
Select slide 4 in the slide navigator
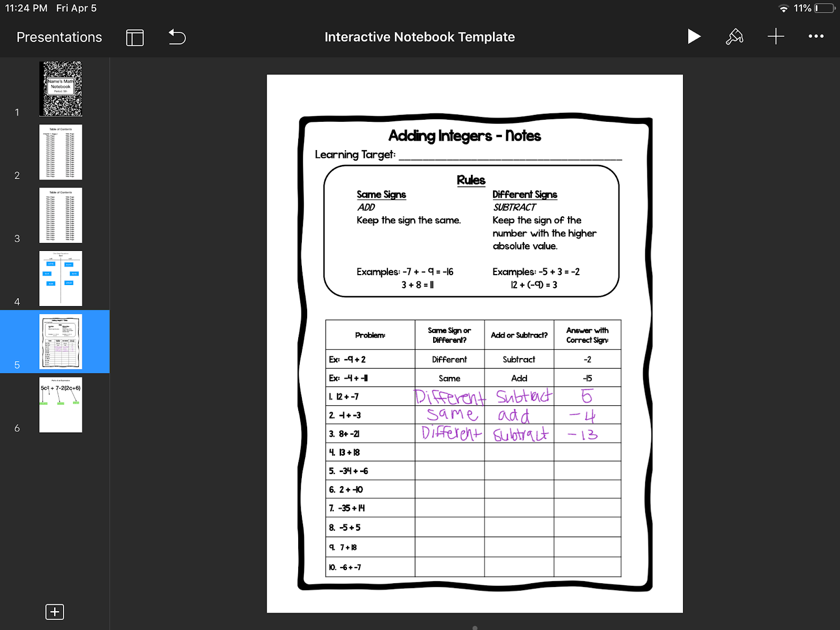60,279
